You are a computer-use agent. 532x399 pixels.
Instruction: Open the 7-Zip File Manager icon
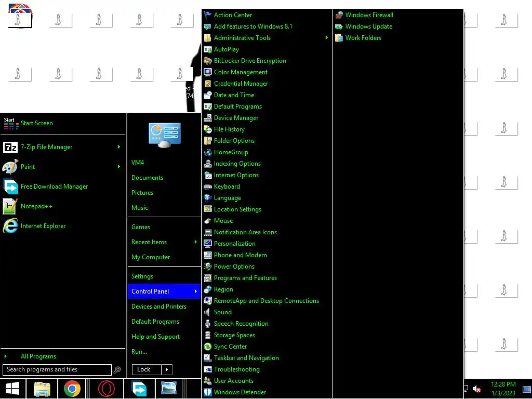tap(10, 147)
